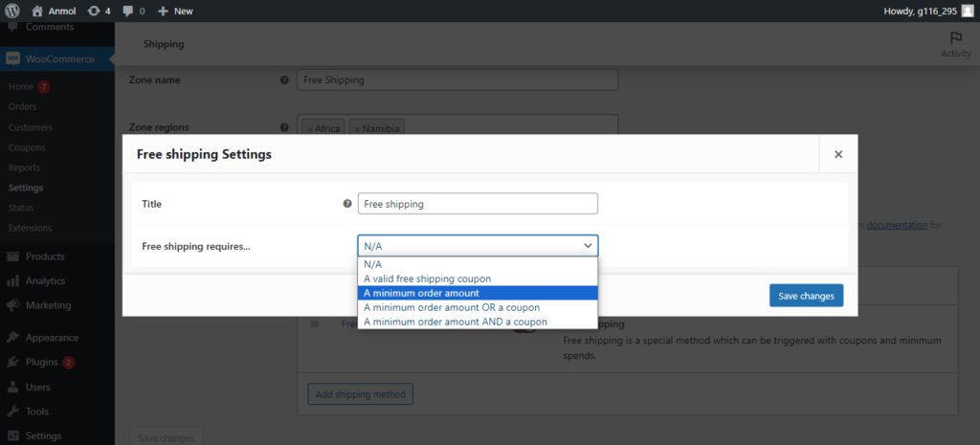The width and height of the screenshot is (980, 445).
Task: Open the Appearance menu
Action: (52, 338)
